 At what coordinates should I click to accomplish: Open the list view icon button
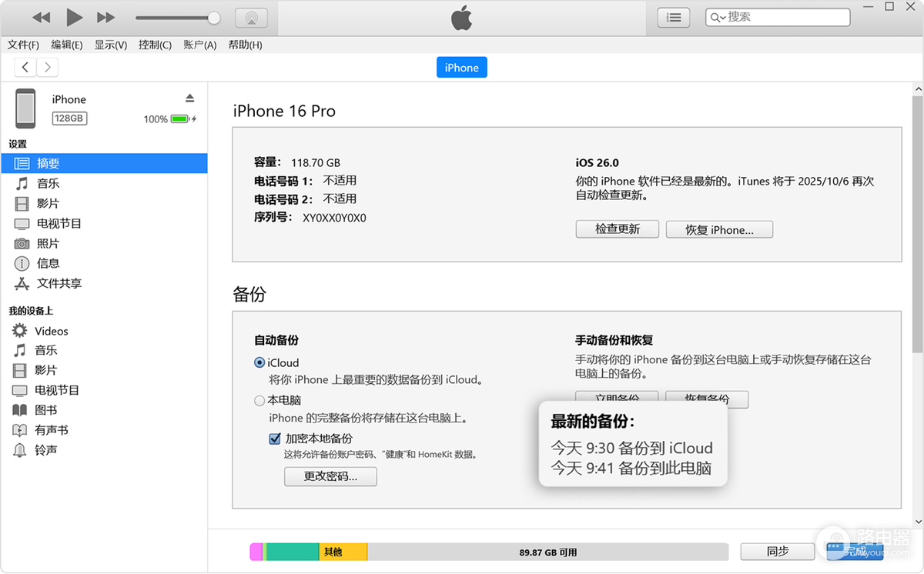(x=674, y=17)
